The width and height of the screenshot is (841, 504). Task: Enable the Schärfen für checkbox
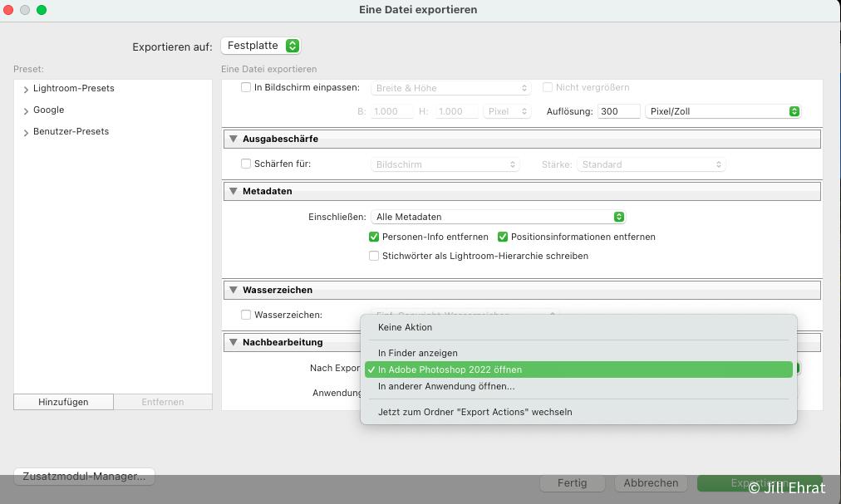click(x=246, y=164)
